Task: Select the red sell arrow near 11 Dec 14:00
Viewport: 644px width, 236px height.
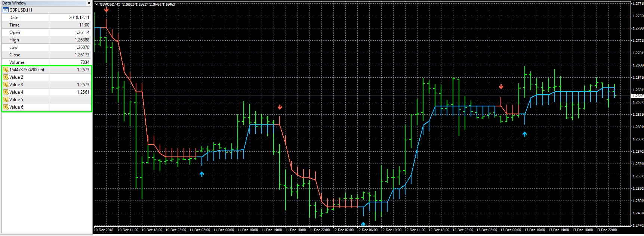Action: [280, 107]
